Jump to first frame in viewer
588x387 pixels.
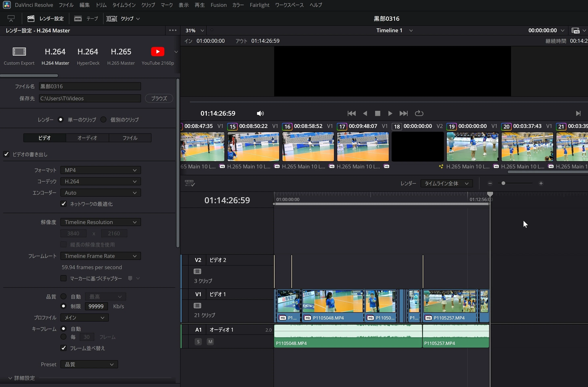[352, 113]
